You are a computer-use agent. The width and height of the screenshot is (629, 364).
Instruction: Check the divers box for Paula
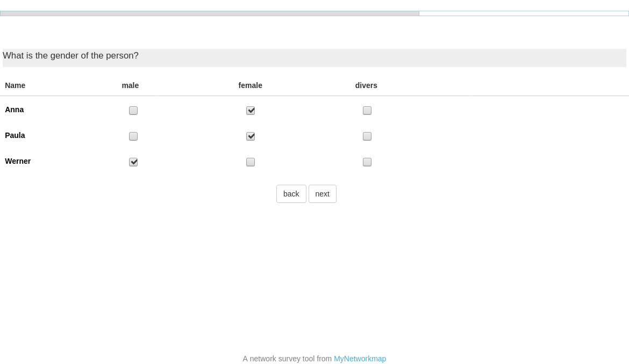[x=367, y=136]
